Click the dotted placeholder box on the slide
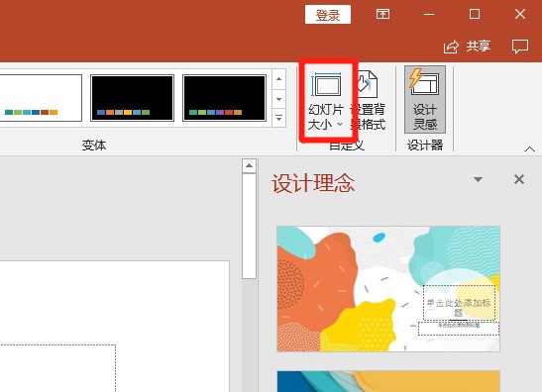The width and height of the screenshot is (542, 392). pyautogui.click(x=57, y=368)
